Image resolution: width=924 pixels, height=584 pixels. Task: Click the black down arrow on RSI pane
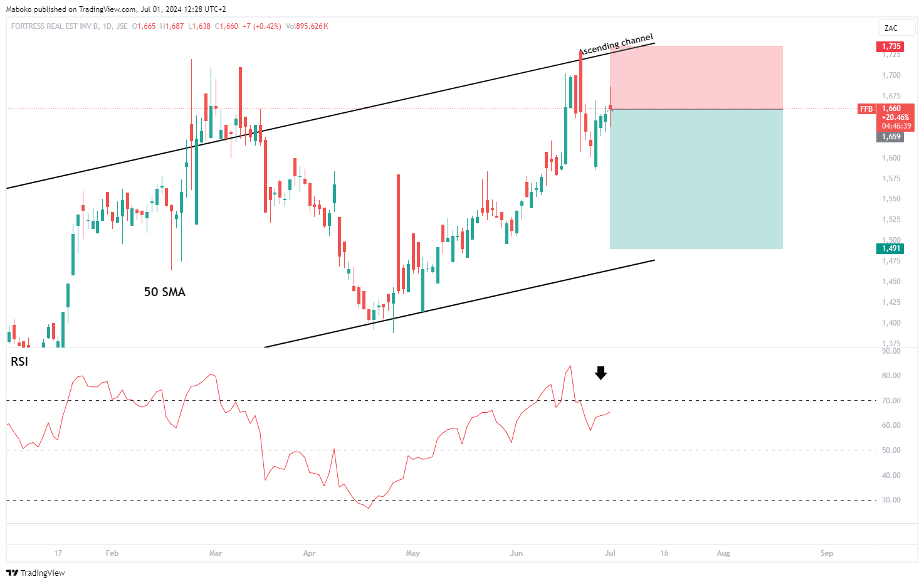(x=601, y=373)
